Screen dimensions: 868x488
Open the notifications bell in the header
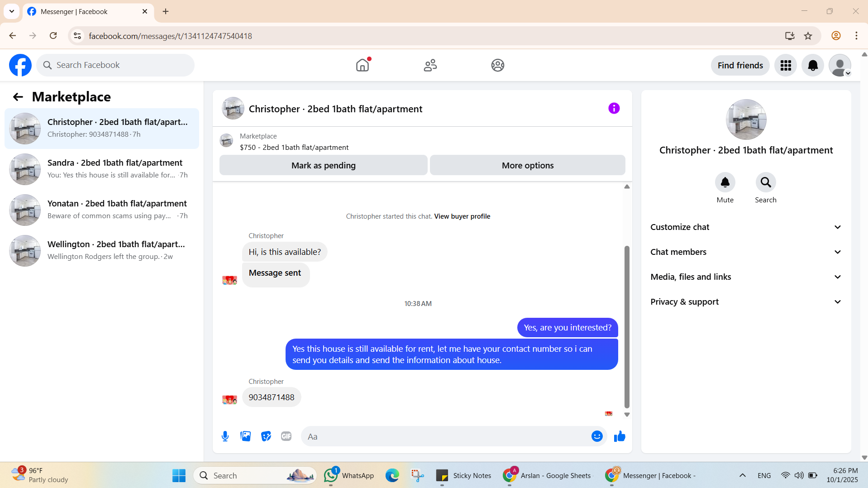coord(813,66)
